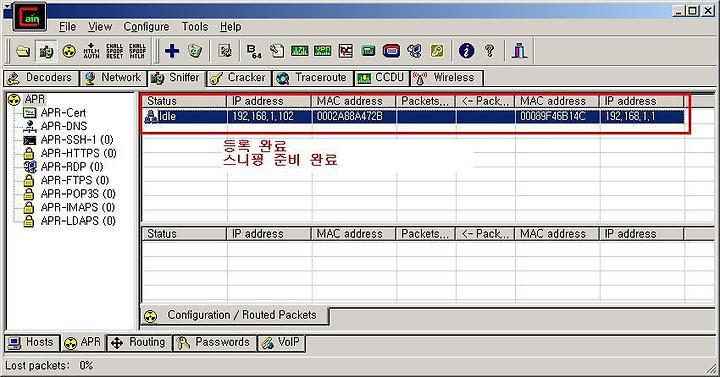Click the blue plus add-to-list icon
This screenshot has height=377, width=720.
pos(172,51)
